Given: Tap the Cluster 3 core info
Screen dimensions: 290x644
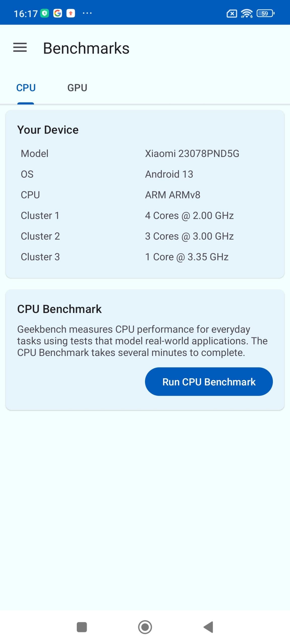Looking at the screenshot, I should 187,257.
